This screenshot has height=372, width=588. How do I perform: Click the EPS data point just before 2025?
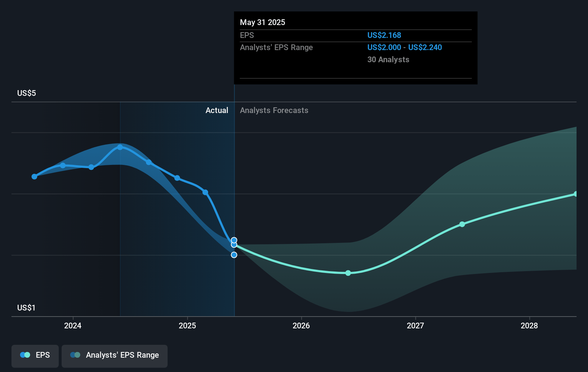pyautogui.click(x=177, y=178)
